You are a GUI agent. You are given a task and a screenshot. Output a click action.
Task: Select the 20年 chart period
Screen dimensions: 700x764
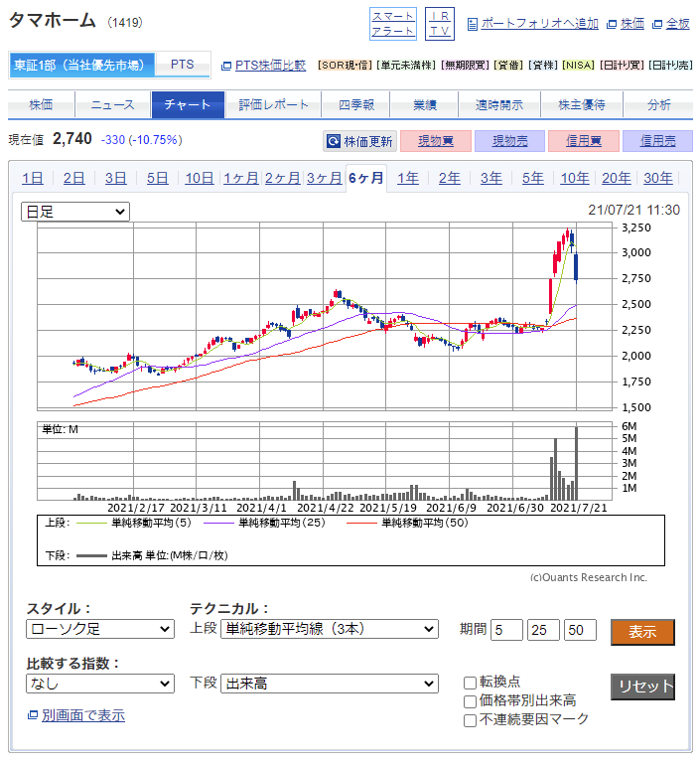pos(617,178)
